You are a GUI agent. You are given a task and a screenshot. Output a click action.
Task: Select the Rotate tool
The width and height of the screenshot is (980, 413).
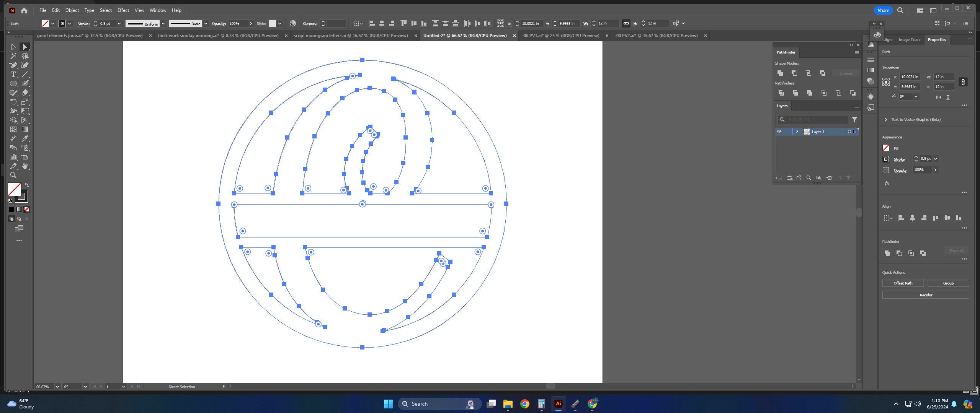(x=13, y=102)
